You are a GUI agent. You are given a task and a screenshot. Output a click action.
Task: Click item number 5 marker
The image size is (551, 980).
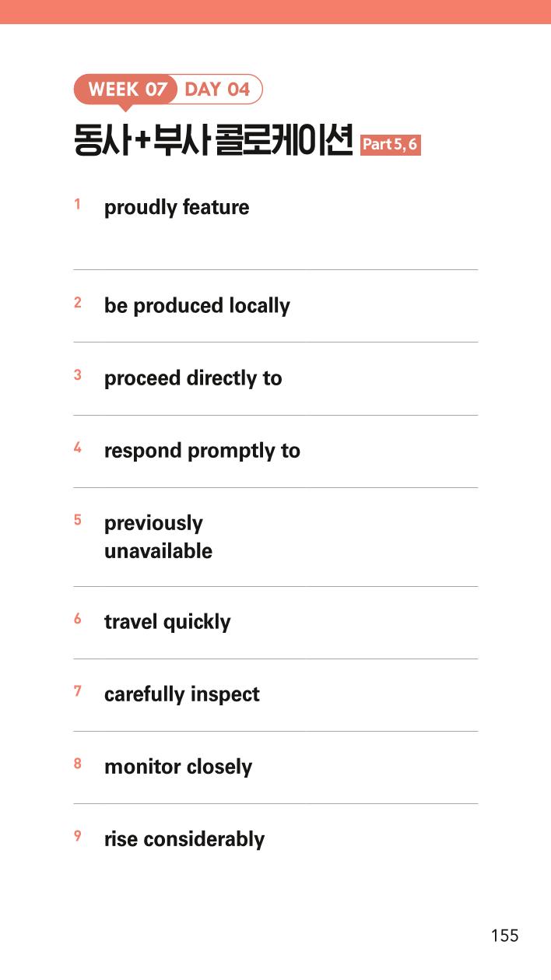click(x=78, y=519)
